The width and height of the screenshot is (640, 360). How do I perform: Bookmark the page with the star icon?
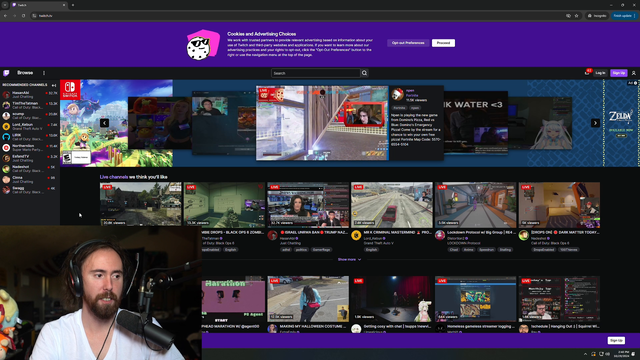pyautogui.click(x=576, y=16)
